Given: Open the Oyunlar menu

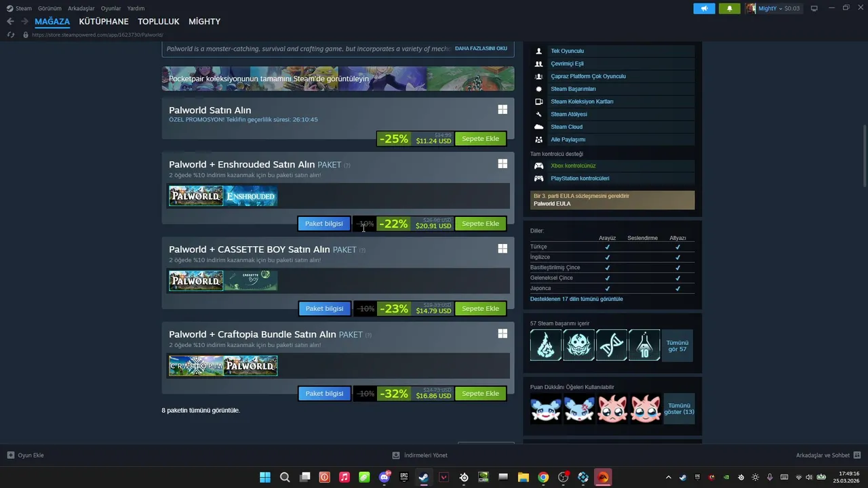Looking at the screenshot, I should [111, 8].
